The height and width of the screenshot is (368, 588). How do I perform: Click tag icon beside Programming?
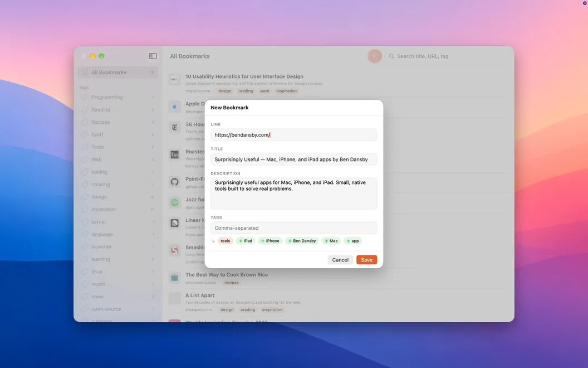[85, 97]
